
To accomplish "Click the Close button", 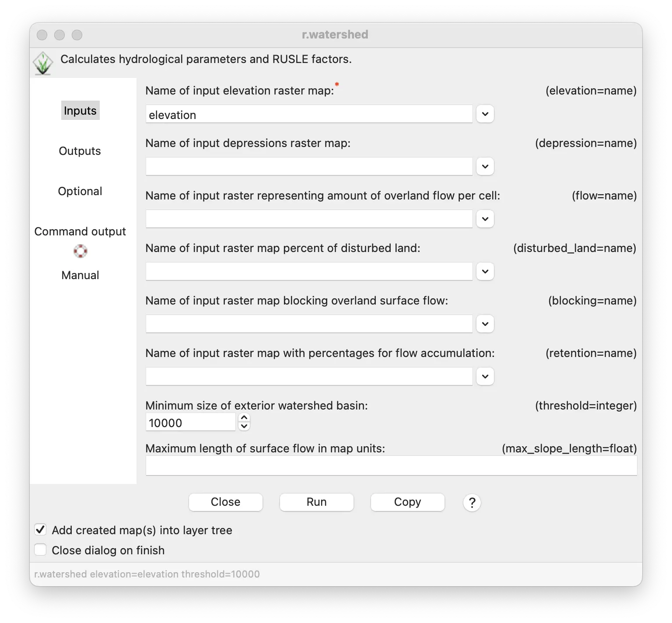I will pos(226,502).
